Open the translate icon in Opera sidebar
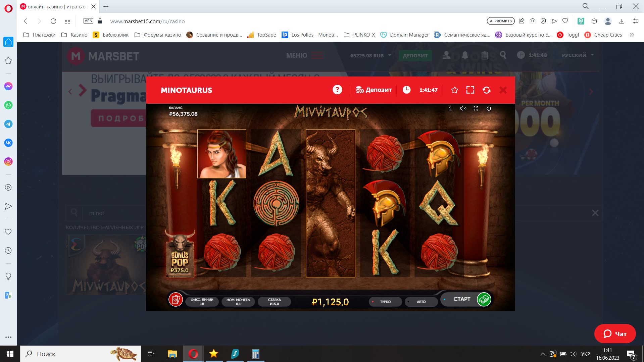The height and width of the screenshot is (362, 644). (8, 295)
